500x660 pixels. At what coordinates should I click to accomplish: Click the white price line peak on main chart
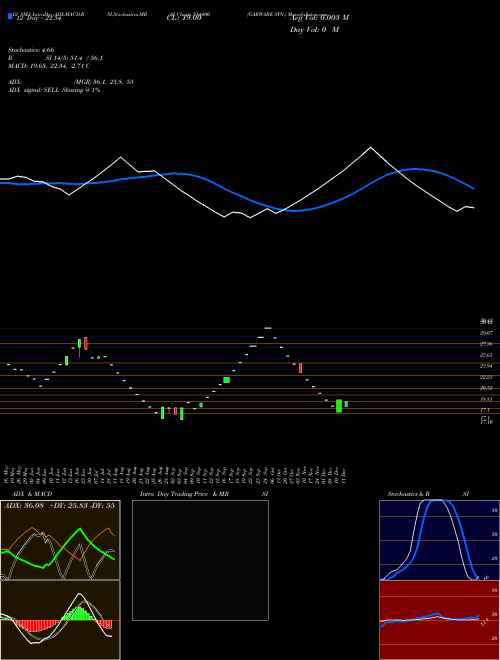click(x=370, y=147)
